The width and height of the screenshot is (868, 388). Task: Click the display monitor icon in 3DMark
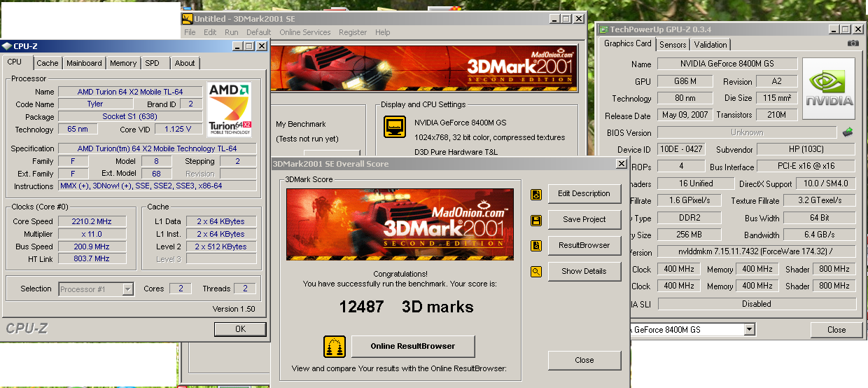[394, 127]
